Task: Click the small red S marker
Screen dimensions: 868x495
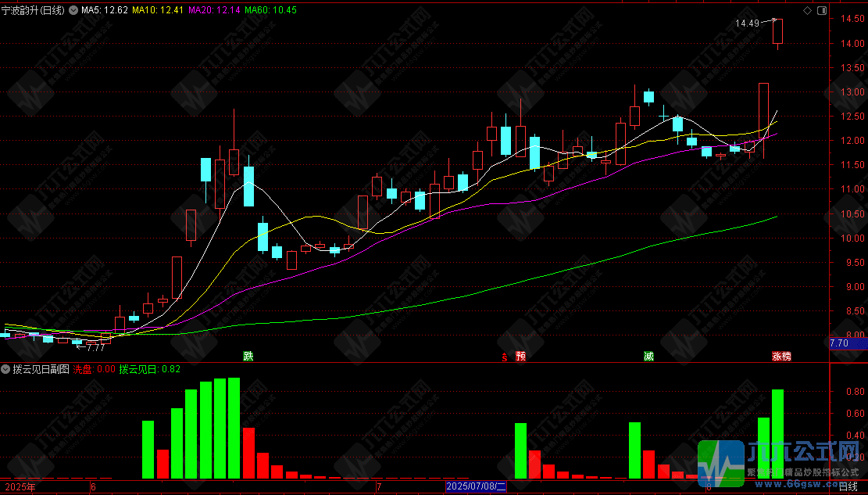Action: tap(504, 357)
